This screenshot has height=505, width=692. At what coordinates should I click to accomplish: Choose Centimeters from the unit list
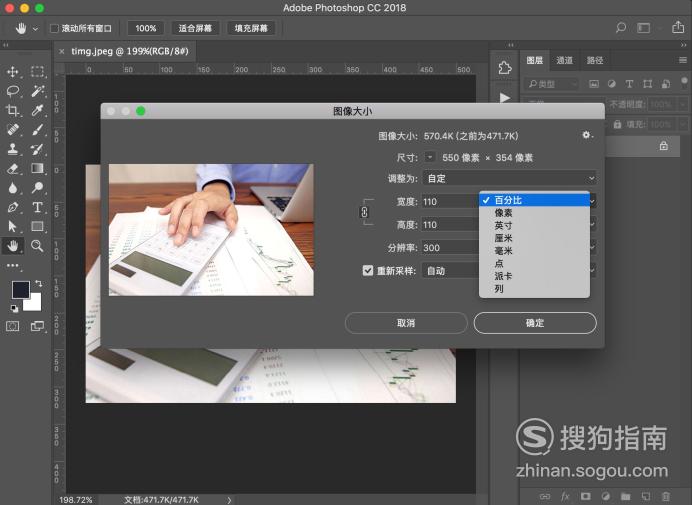pyautogui.click(x=534, y=238)
